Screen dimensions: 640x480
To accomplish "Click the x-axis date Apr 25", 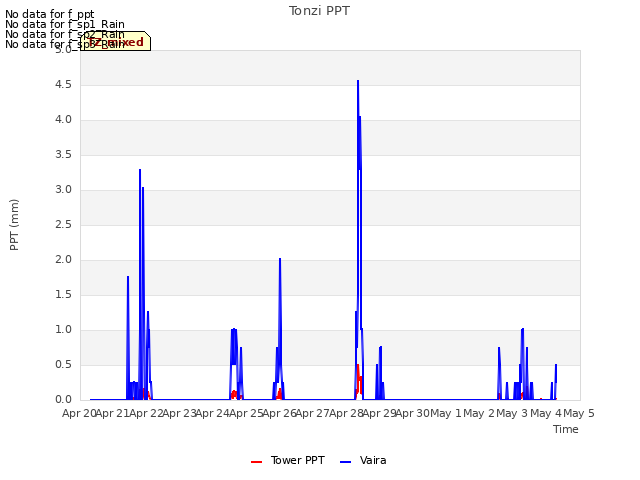I will point(246,413).
